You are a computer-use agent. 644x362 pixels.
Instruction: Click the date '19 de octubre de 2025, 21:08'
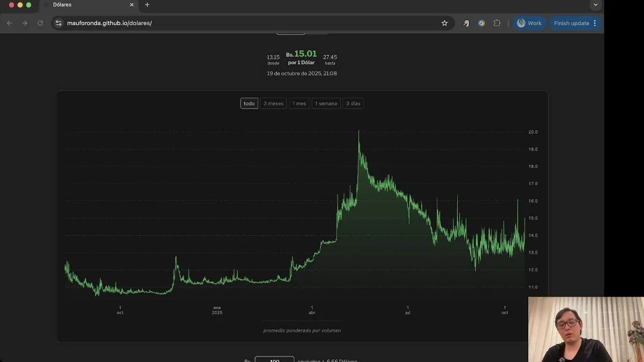click(x=302, y=73)
